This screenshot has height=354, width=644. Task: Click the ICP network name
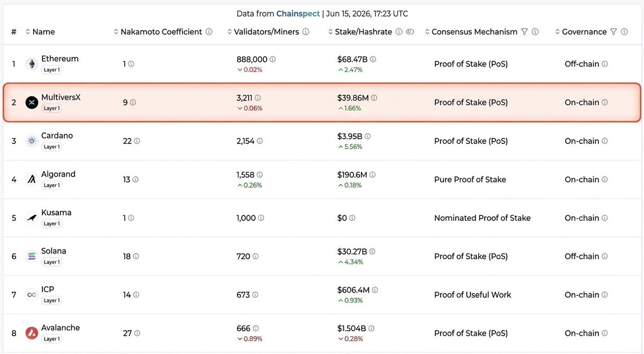click(x=48, y=290)
